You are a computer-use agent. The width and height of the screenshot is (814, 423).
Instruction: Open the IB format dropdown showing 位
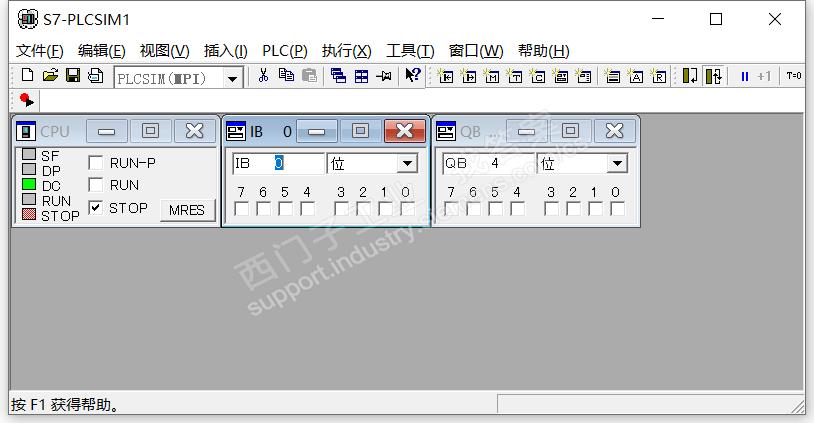click(x=408, y=163)
